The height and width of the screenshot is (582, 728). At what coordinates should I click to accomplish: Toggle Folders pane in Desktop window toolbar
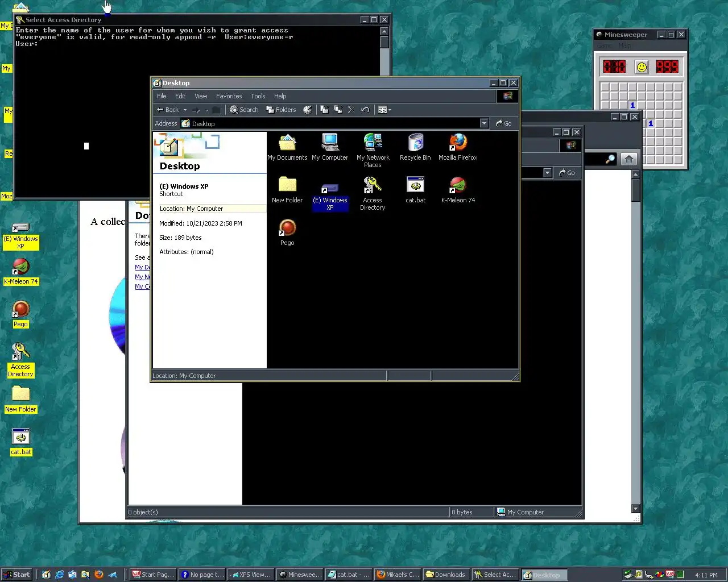click(281, 110)
